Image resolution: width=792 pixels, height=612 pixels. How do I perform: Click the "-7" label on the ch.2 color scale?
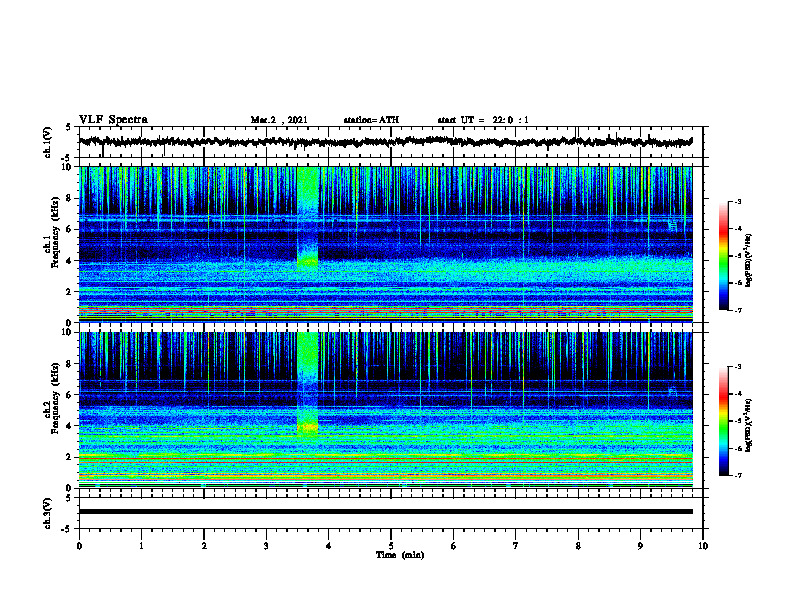[738, 476]
